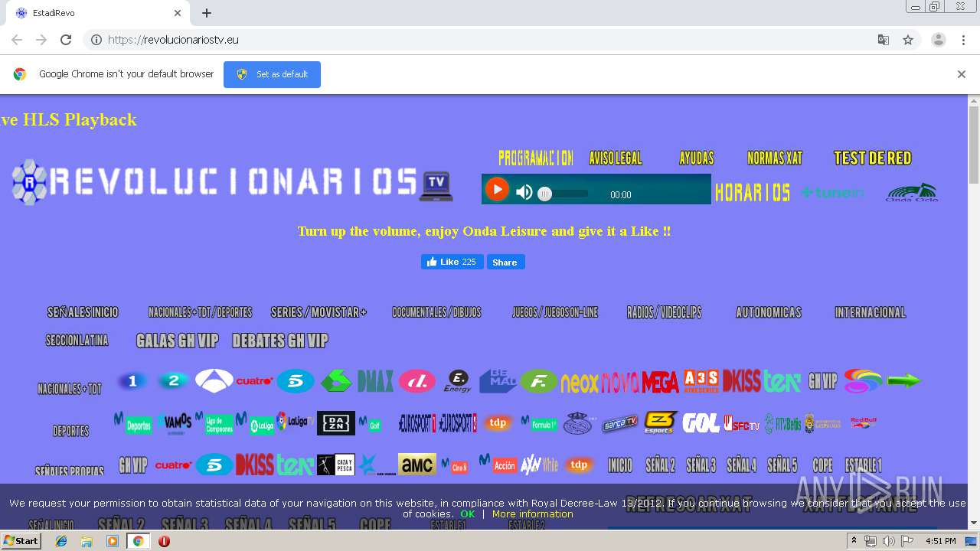This screenshot has height=551, width=980.
Task: Open TEST DE RED
Action: (873, 158)
